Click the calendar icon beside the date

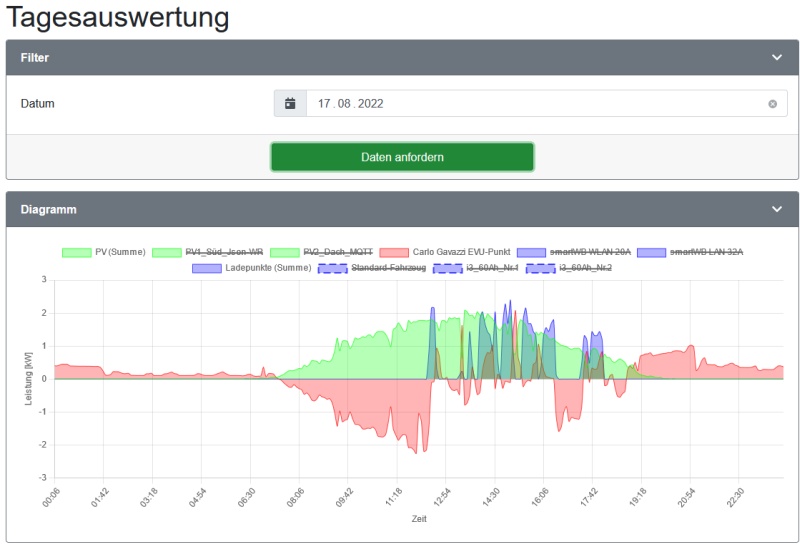tap(290, 104)
